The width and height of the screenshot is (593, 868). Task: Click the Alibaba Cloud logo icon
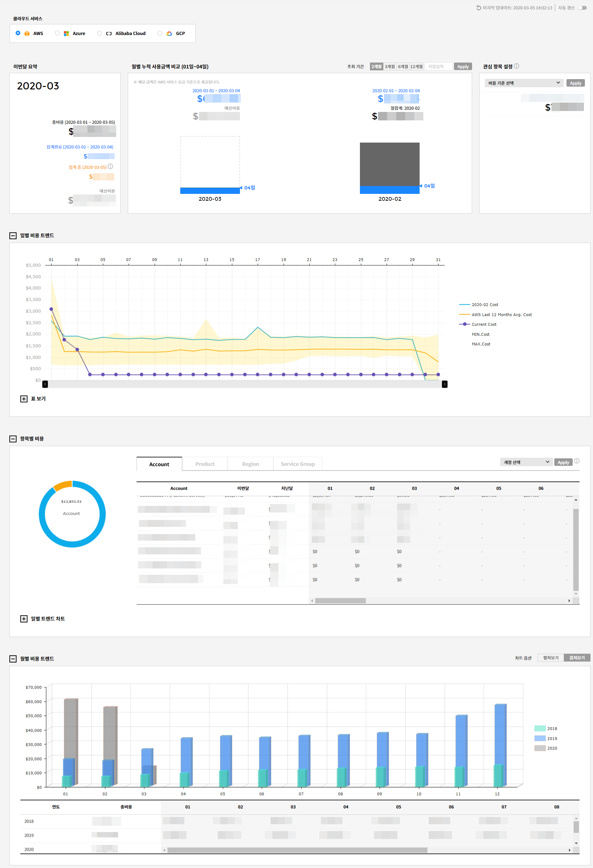coord(109,34)
